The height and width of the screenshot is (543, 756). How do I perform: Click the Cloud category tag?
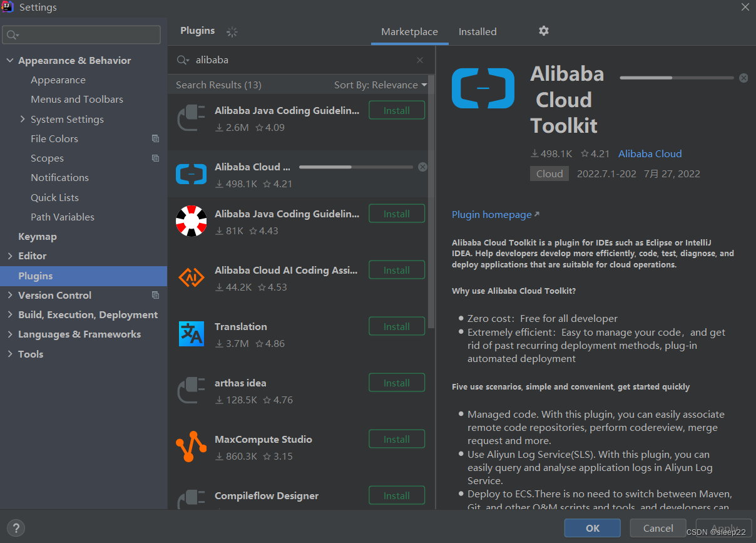pos(549,174)
